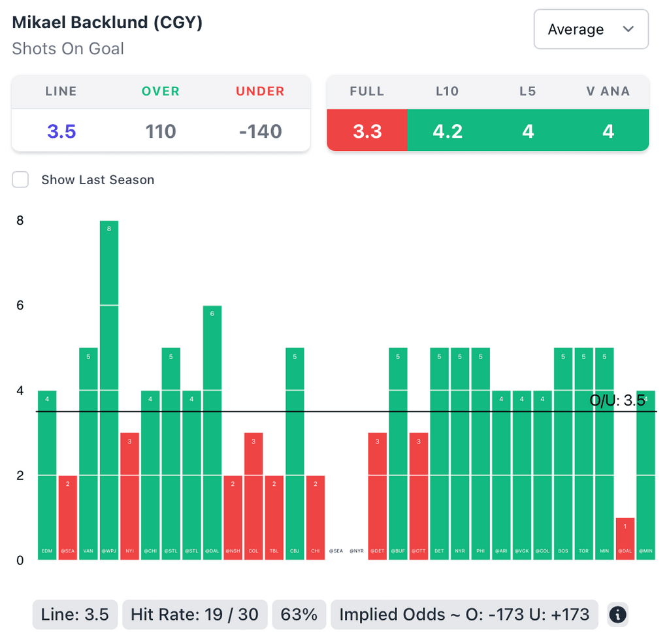Select the L5 average column
The image size is (669, 644).
528,131
